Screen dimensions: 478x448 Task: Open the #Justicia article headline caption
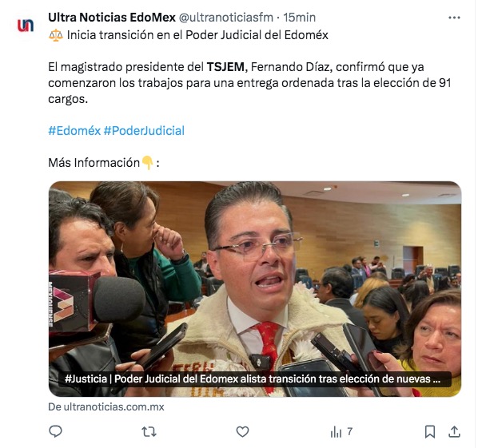tap(253, 379)
